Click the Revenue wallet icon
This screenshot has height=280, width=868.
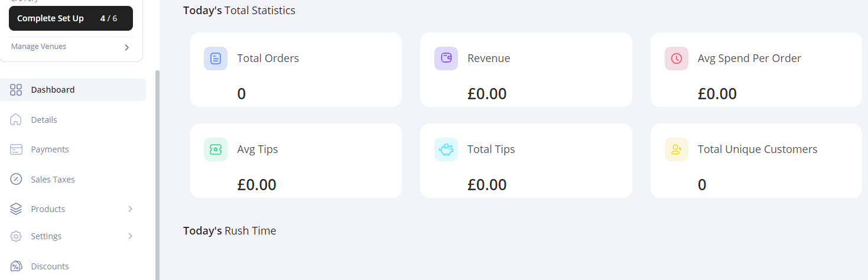446,58
